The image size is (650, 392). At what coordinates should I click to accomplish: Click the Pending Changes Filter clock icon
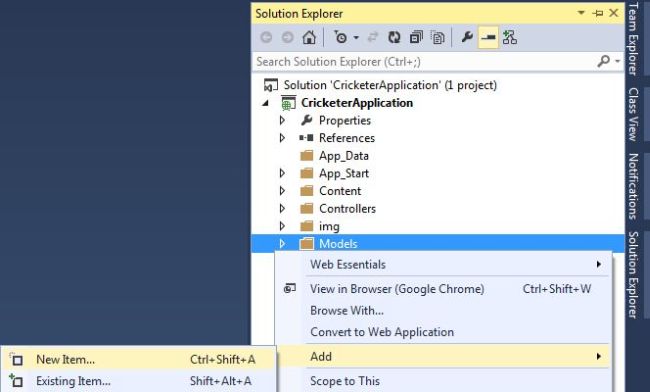340,37
